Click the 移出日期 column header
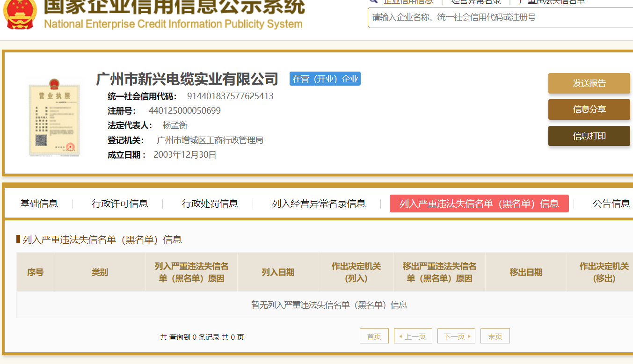The height and width of the screenshot is (364, 633). click(526, 272)
